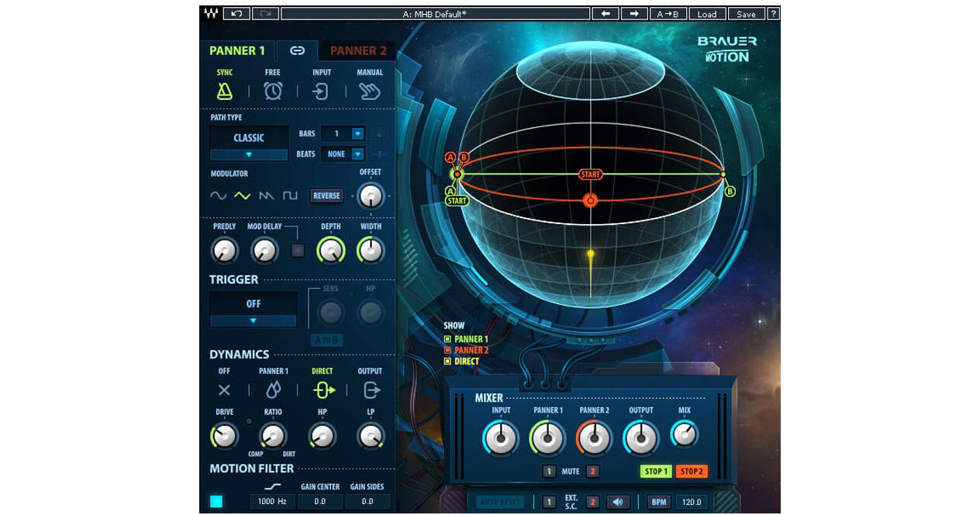This screenshot has height=515, width=980.
Task: Open the Path Type Classic dropdown
Action: pyautogui.click(x=249, y=154)
